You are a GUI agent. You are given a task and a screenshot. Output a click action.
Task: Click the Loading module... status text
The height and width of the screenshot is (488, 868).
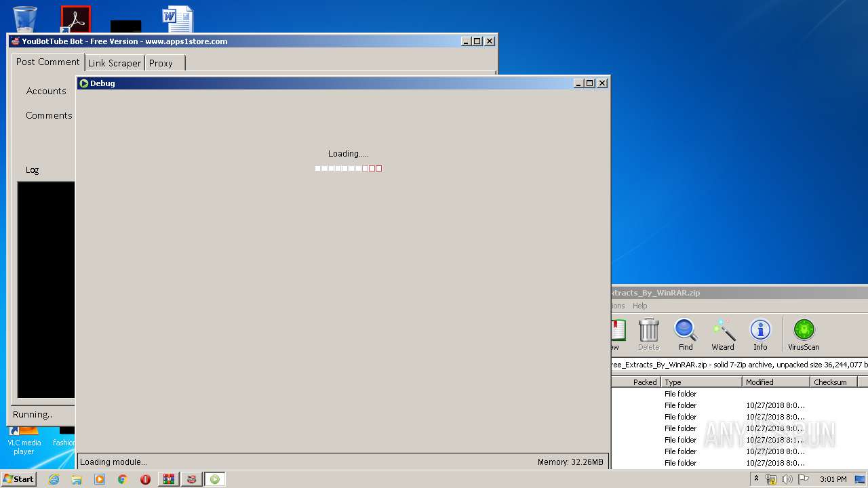tap(113, 462)
